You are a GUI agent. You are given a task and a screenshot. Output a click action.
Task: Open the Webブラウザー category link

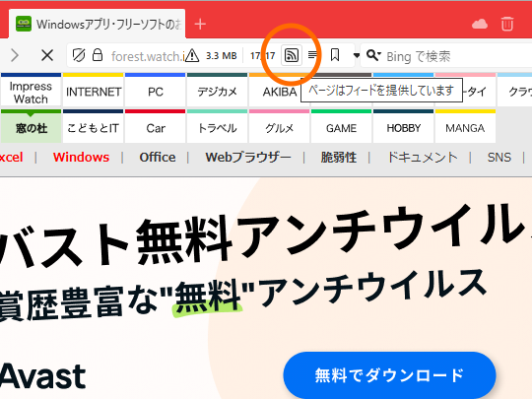click(248, 157)
